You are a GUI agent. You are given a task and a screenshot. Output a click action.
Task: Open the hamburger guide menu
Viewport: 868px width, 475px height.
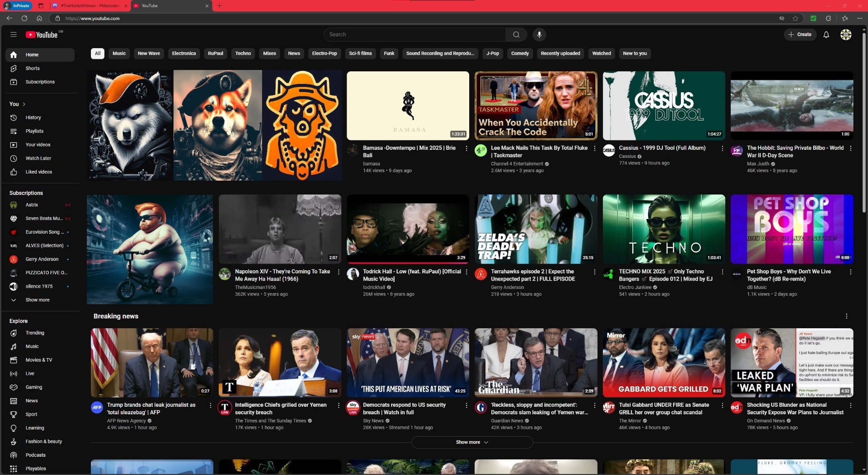[x=13, y=34]
